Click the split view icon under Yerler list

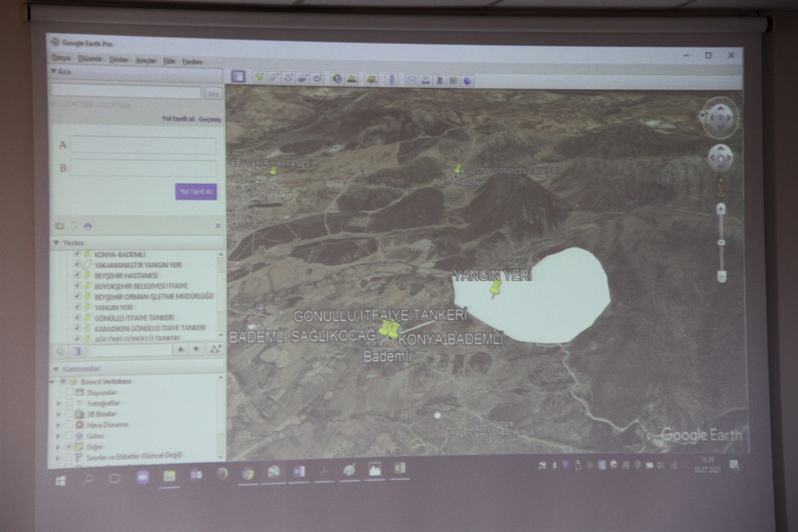tap(77, 350)
